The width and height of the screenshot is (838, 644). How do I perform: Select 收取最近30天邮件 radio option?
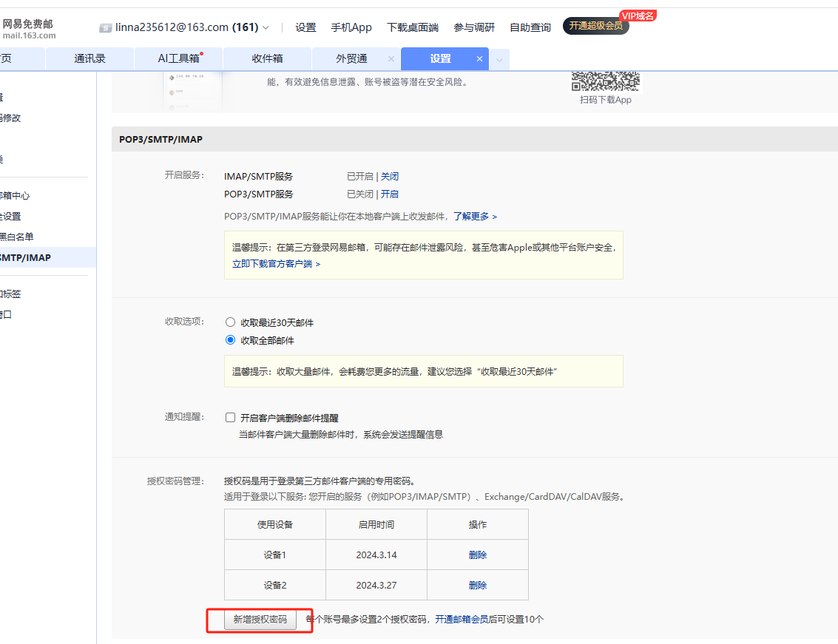tap(230, 323)
